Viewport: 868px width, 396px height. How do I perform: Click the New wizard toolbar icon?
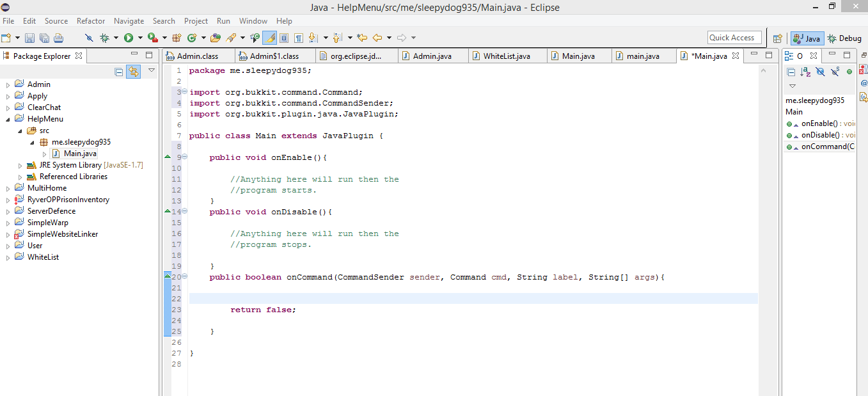(6, 38)
